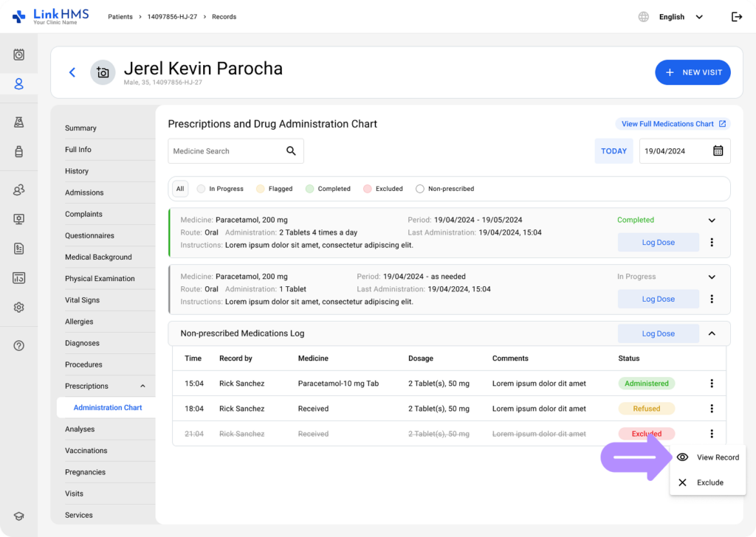Select the Flagged filter option
Image resolution: width=756 pixels, height=537 pixels.
click(x=274, y=189)
